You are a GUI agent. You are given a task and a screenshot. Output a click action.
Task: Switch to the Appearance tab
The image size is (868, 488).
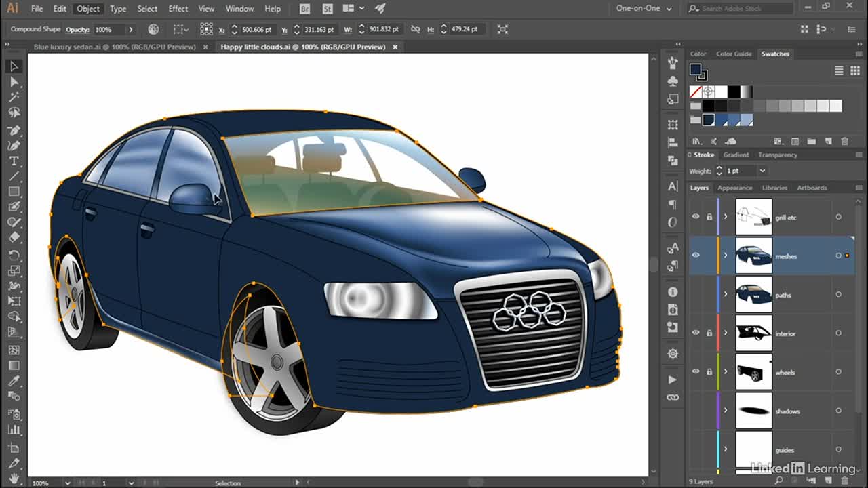click(x=735, y=188)
